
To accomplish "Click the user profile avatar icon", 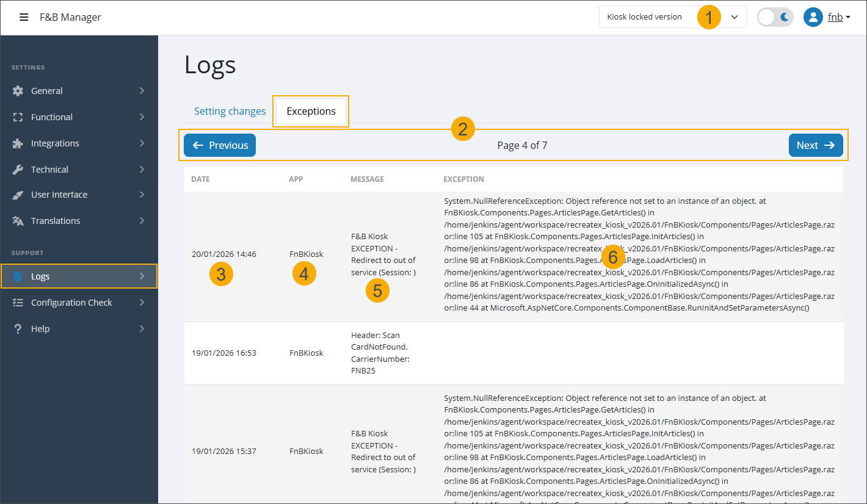I will click(813, 17).
